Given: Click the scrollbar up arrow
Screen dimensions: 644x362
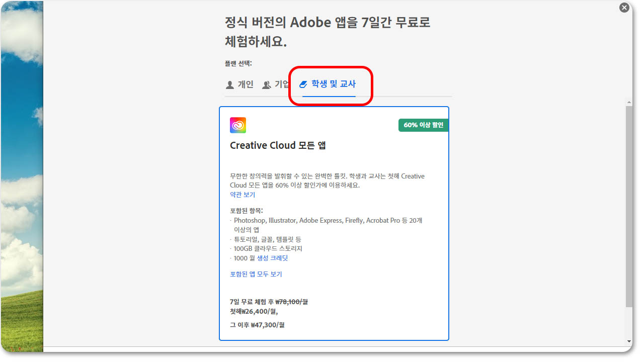Looking at the screenshot, I should (629, 102).
